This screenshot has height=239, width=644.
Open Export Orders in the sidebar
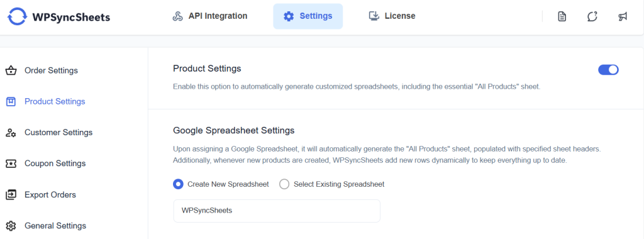(50, 194)
